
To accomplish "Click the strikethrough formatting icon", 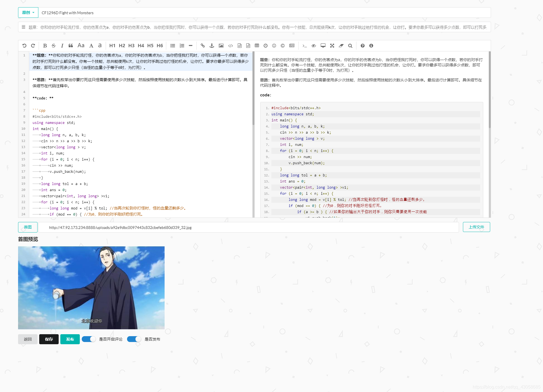I will (54, 46).
